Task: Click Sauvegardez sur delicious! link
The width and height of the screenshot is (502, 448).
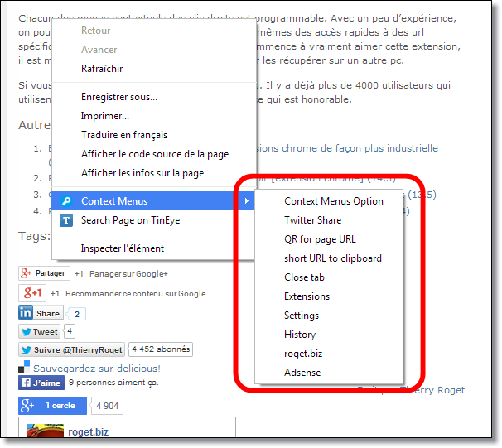Action: point(97,369)
